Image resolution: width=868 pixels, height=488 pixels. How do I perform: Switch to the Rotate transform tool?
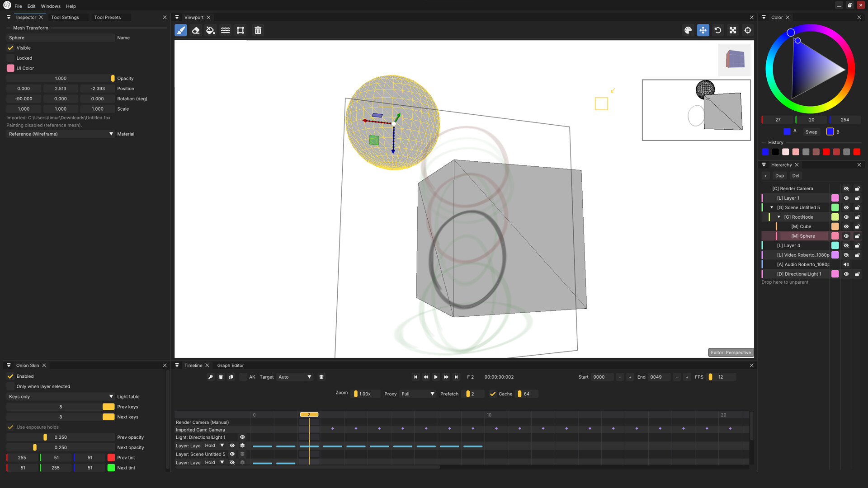(718, 30)
